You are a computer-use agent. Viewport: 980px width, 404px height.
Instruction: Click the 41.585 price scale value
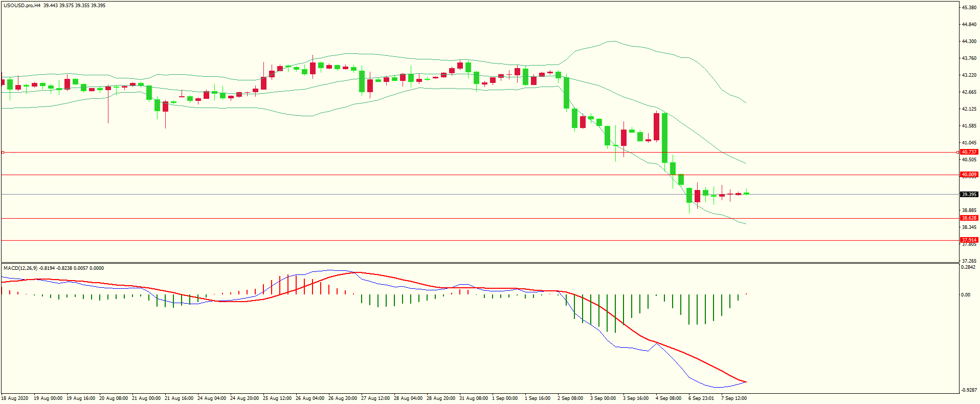969,126
